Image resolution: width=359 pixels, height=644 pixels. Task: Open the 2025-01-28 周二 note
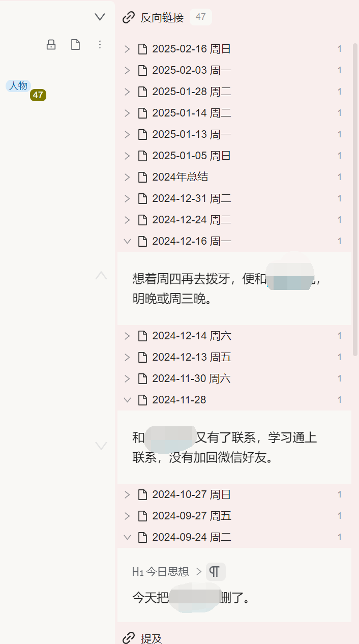[x=191, y=92]
